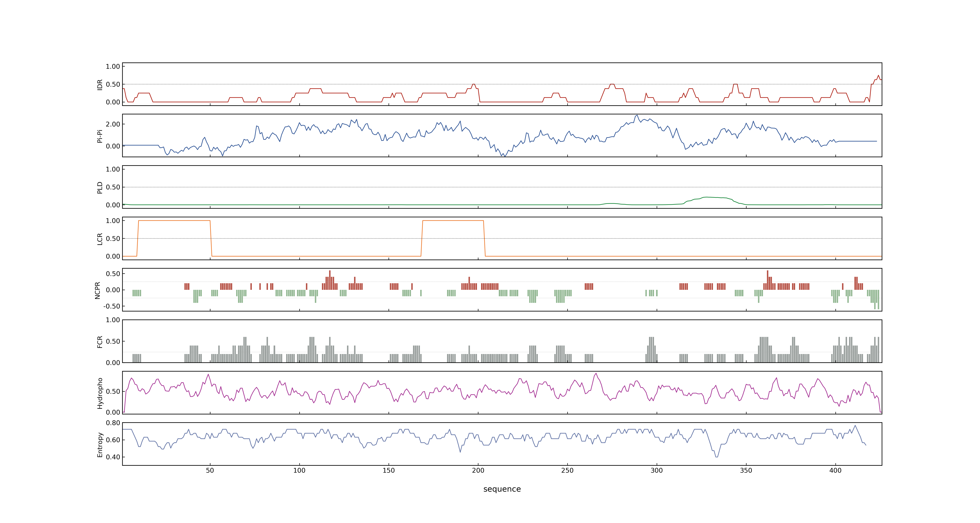Click the Pi-Pi y-axis label
This screenshot has width=980, height=523.
(100, 136)
